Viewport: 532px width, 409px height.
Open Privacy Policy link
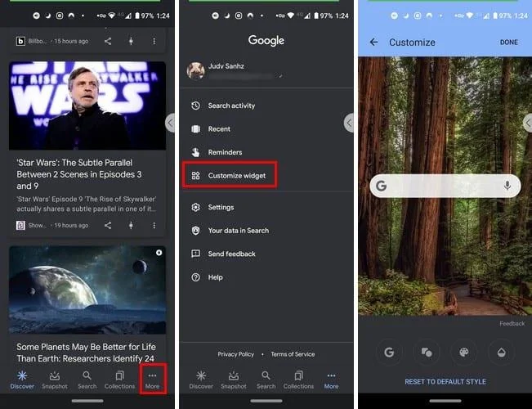(236, 354)
